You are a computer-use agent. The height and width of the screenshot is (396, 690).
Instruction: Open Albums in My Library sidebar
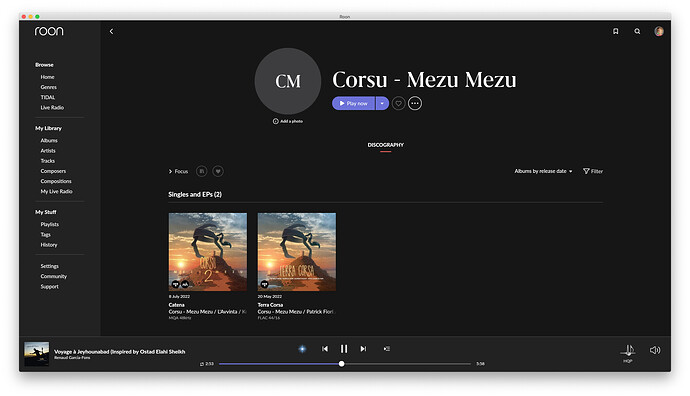[x=49, y=140]
